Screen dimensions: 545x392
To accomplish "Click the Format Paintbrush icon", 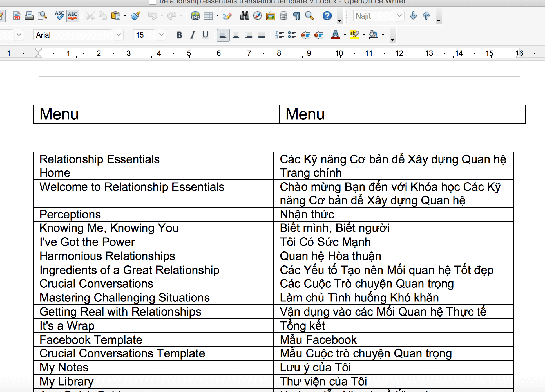I will pyautogui.click(x=135, y=16).
